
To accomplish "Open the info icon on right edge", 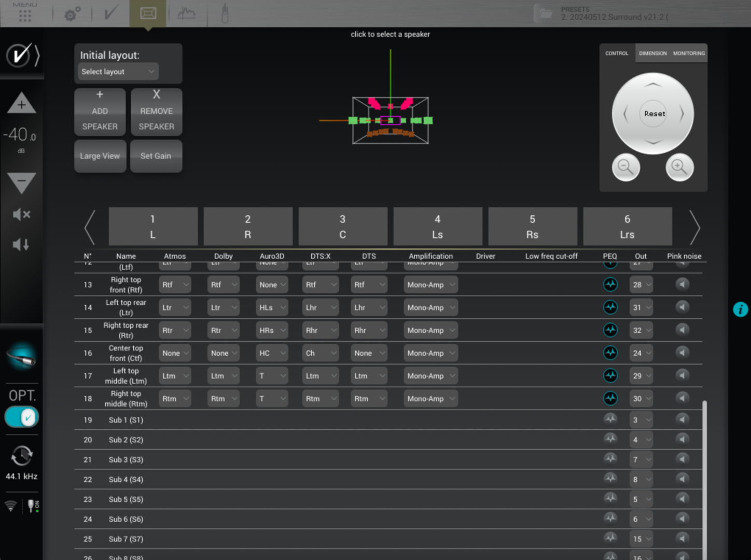I will pyautogui.click(x=740, y=310).
